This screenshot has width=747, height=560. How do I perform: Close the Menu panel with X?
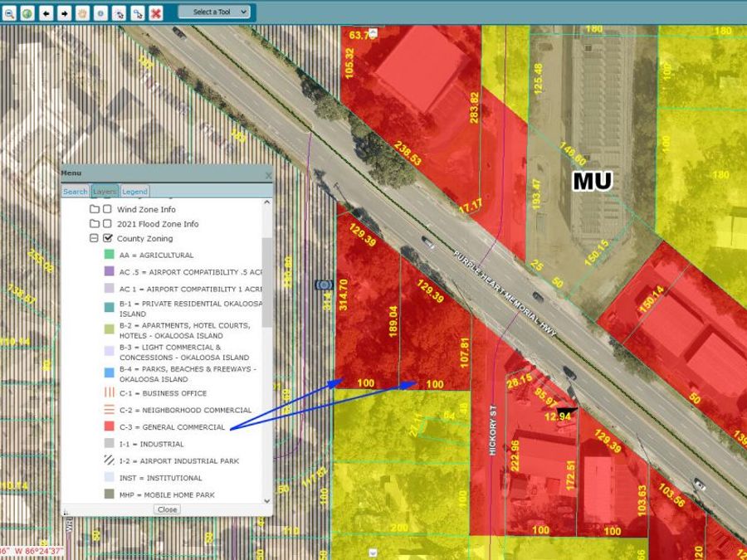pos(268,176)
